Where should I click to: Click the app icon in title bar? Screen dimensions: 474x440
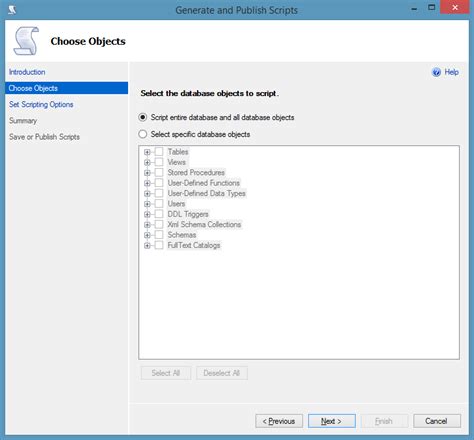pos(12,10)
